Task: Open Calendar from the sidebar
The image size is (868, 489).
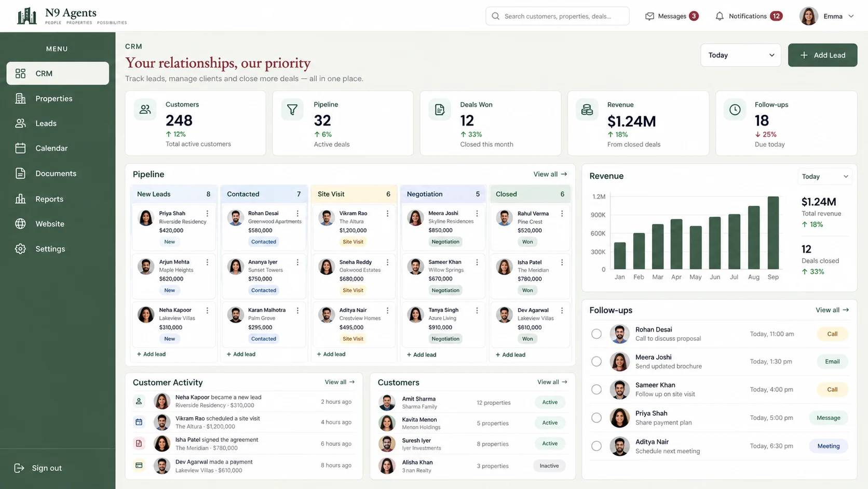Action: point(58,148)
